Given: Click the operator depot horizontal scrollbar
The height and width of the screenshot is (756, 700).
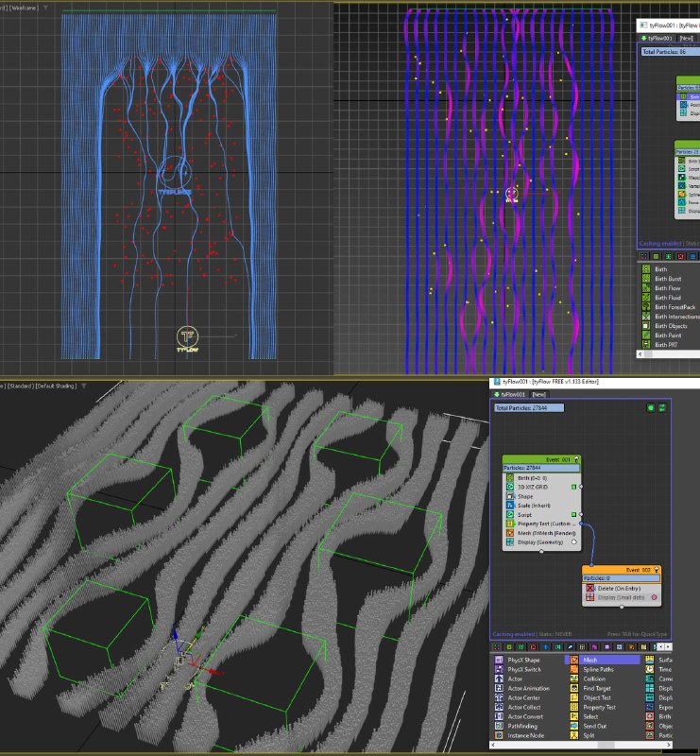Looking at the screenshot, I should pos(581,745).
